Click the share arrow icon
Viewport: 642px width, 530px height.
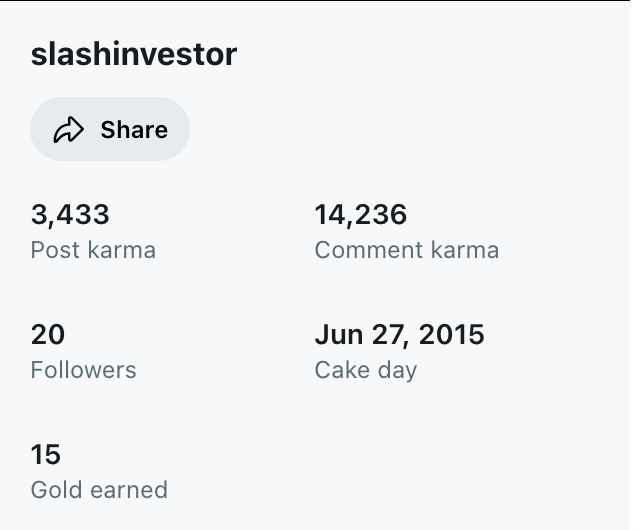coord(68,130)
